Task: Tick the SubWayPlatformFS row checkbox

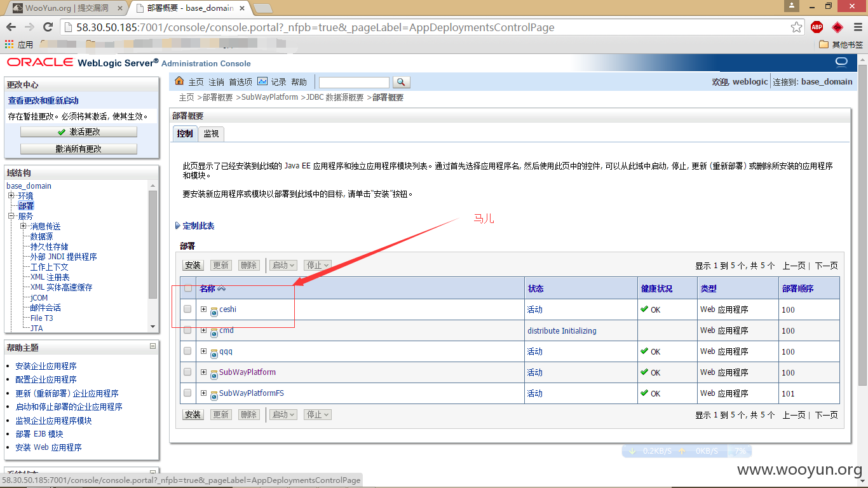Action: (187, 393)
